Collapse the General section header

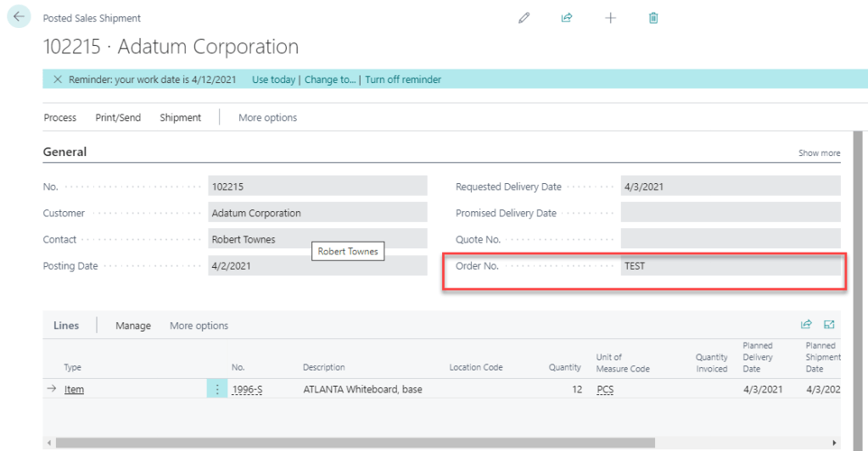65,152
